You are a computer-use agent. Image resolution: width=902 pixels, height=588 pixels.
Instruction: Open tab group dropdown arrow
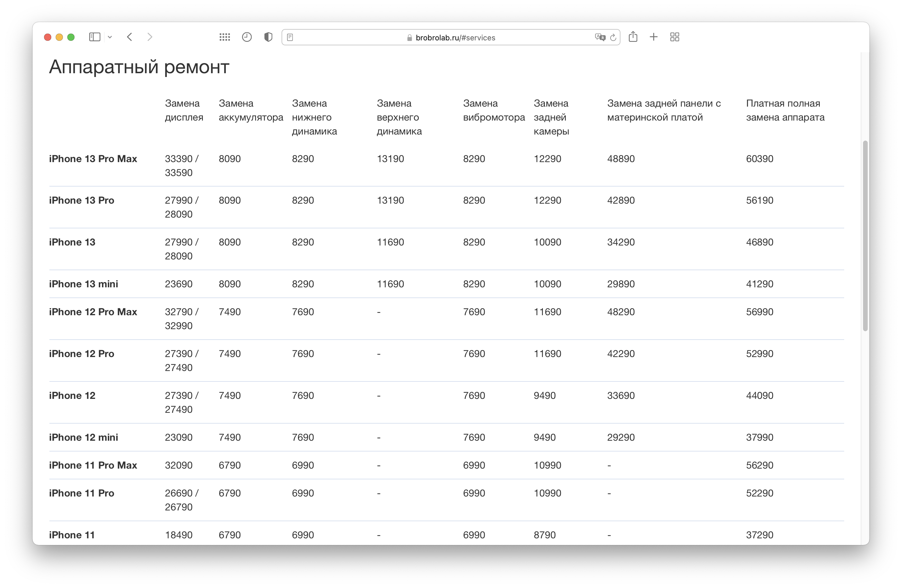(110, 37)
